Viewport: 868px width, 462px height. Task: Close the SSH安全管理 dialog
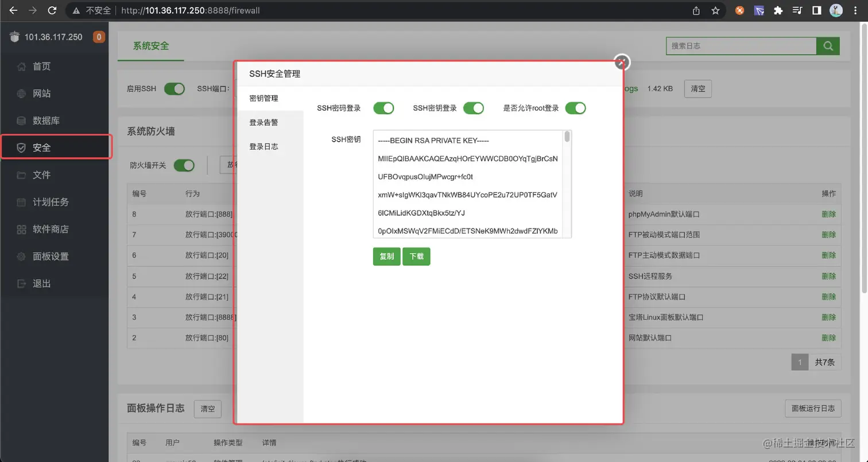pyautogui.click(x=622, y=63)
